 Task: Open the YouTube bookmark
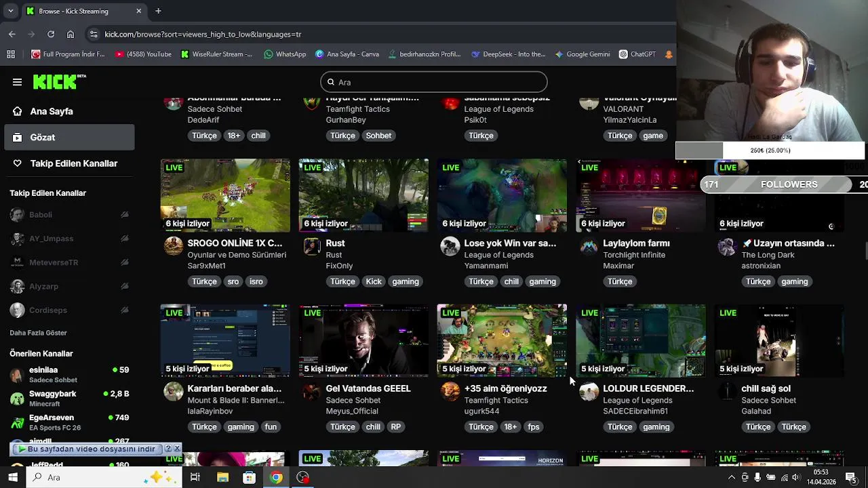click(143, 54)
